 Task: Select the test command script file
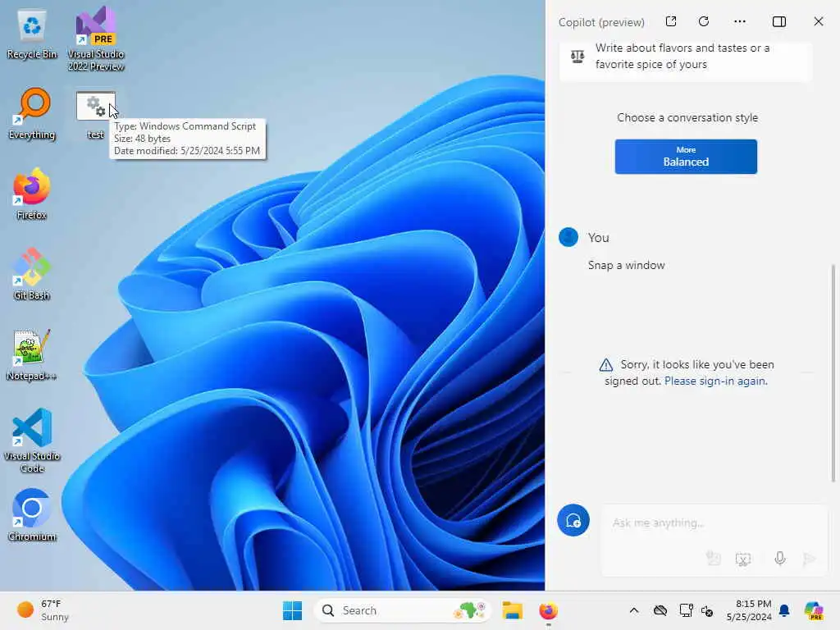[x=95, y=116]
